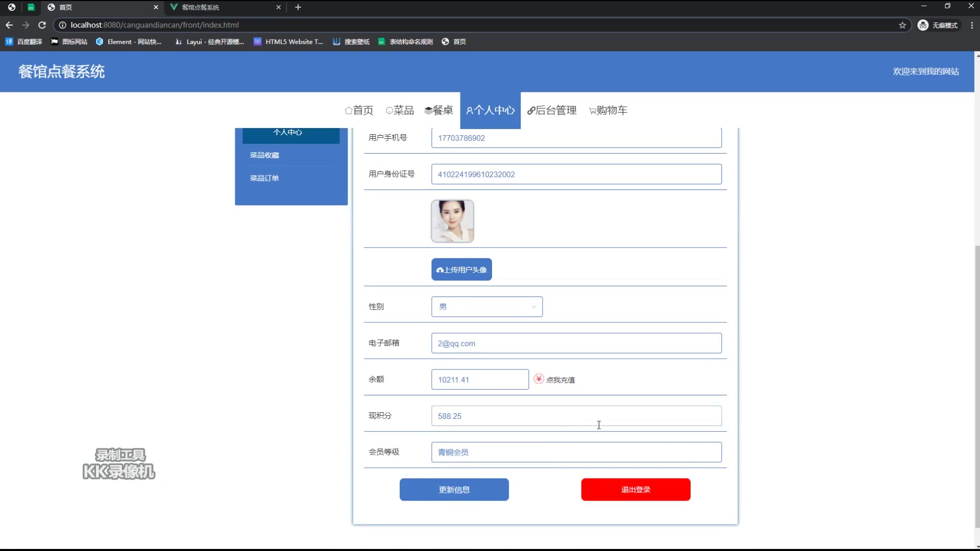Open the 后台管理 navigation tab
This screenshot has width=980, height=551.
[x=551, y=110]
